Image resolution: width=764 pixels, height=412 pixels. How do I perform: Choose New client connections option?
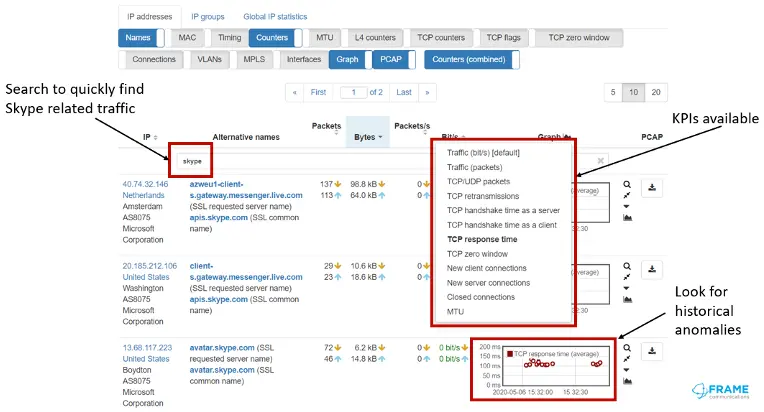[487, 268]
